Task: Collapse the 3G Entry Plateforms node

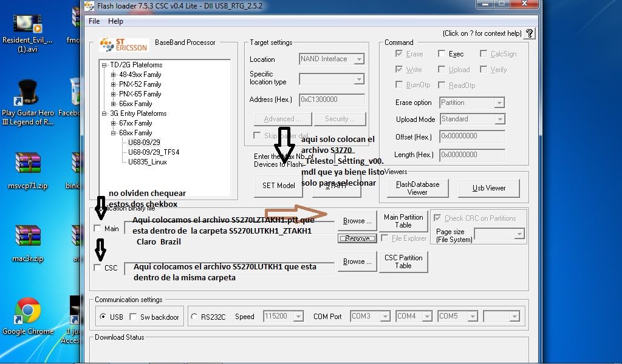Action: click(104, 113)
